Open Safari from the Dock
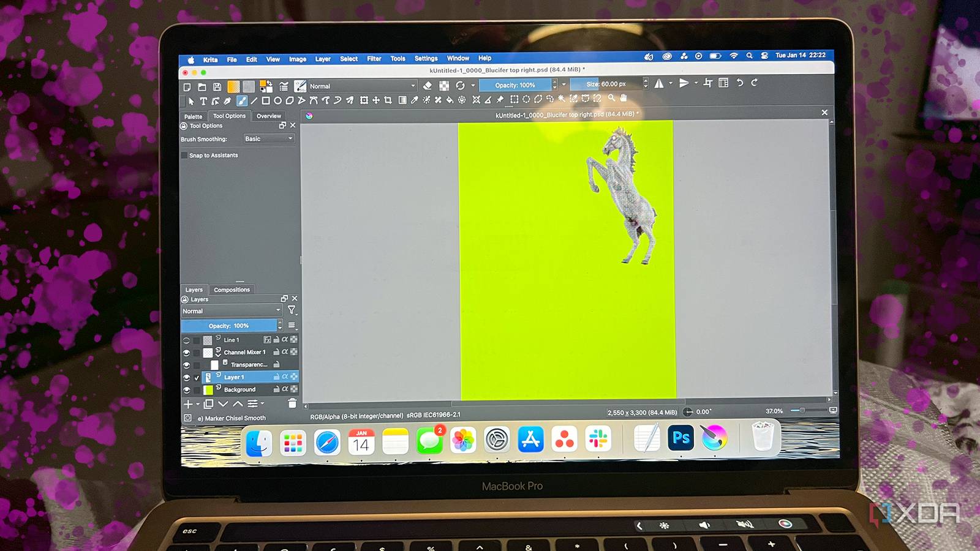Viewport: 980px width, 551px height. click(327, 441)
